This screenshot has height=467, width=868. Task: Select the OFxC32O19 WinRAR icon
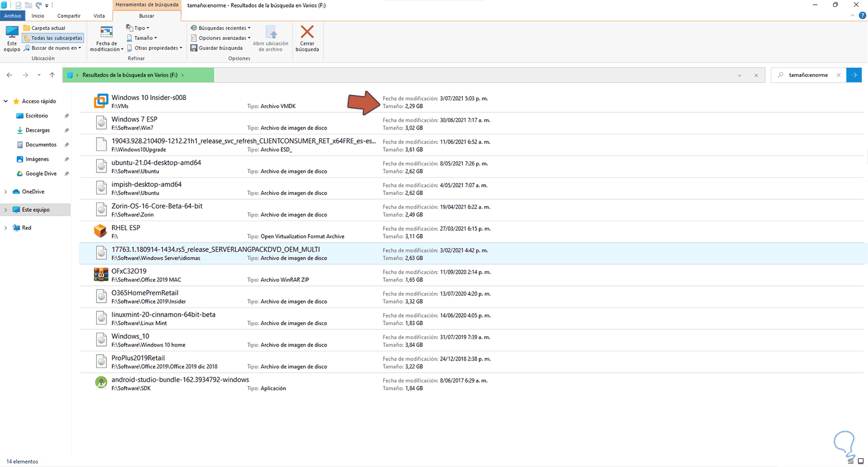(x=101, y=275)
